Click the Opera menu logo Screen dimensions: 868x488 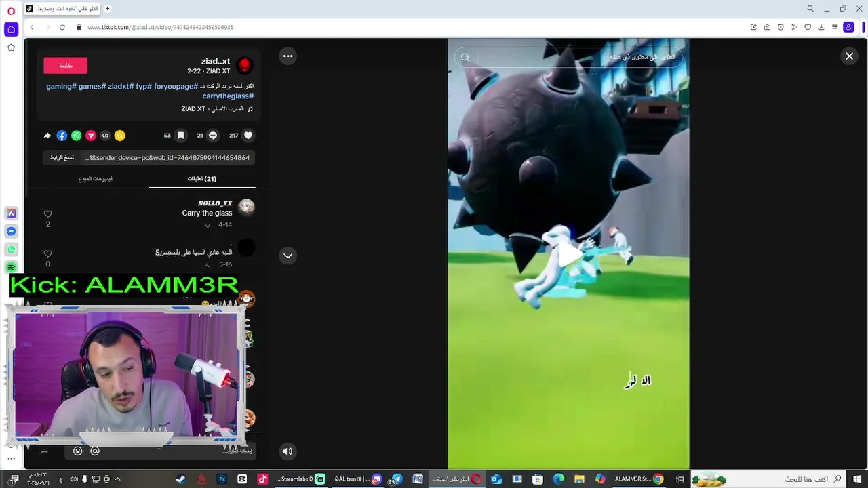(11, 11)
